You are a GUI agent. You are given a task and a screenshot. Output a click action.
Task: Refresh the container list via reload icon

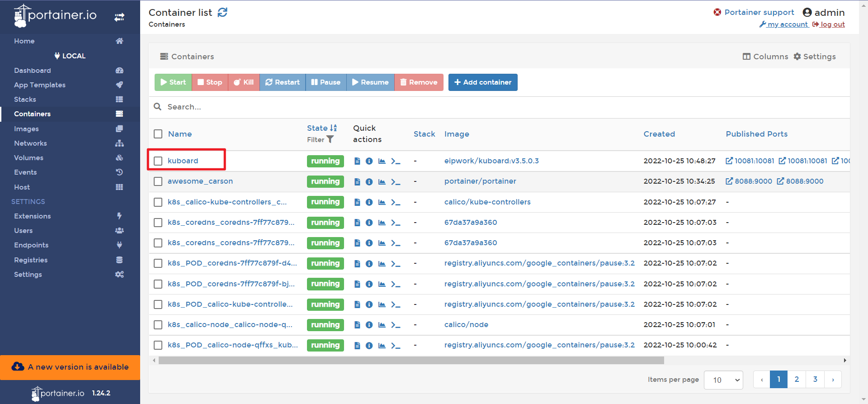pos(222,12)
